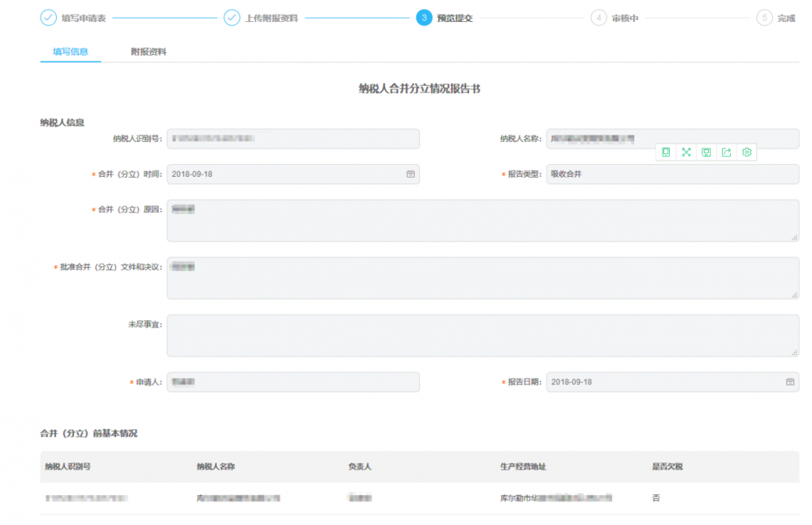Click the long screenshot icon in floating toolbar
Screen dimensions: 812x525
666,153
